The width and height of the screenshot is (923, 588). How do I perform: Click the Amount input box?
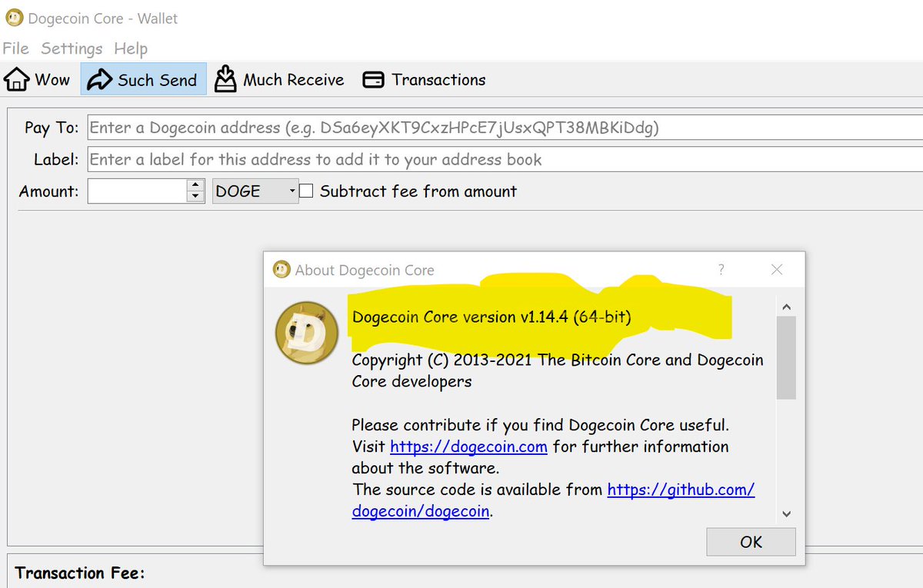(x=138, y=191)
